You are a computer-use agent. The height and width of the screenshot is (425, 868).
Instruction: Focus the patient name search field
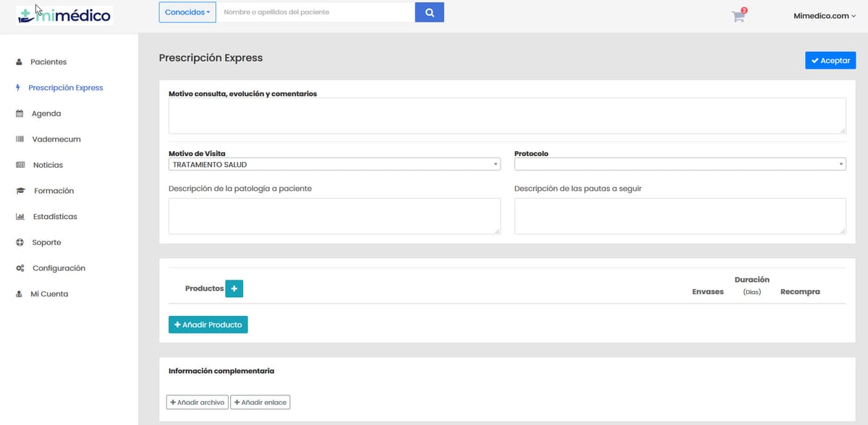click(315, 12)
